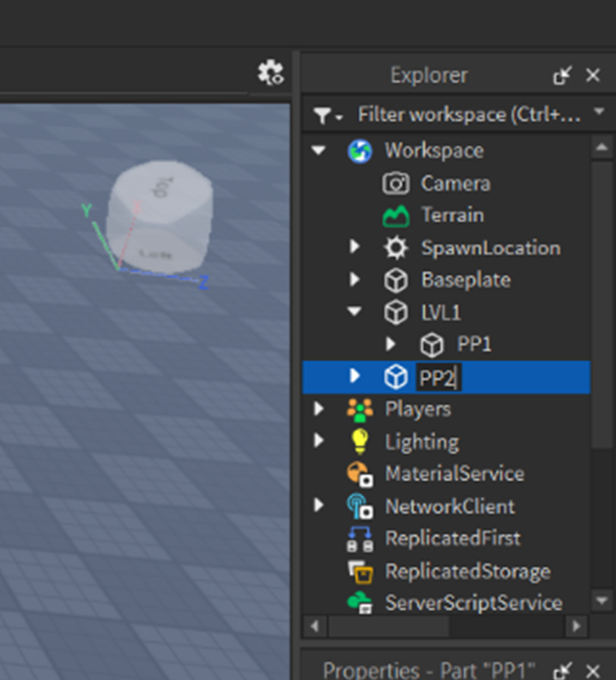This screenshot has width=616, height=680.
Task: Click the Explorer filter funnel icon
Action: tap(323, 116)
